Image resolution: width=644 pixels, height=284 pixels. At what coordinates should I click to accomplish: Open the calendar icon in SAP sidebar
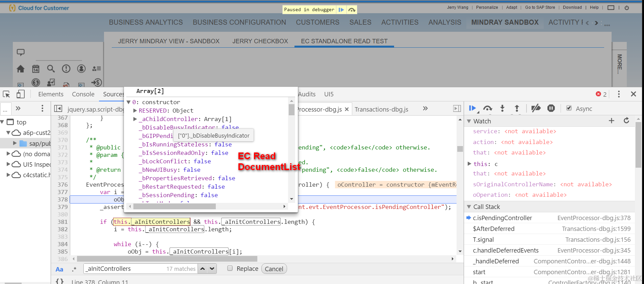(x=36, y=69)
